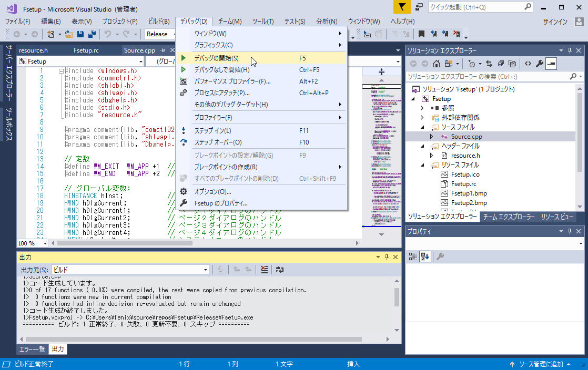This screenshot has height=370, width=588.
Task: Toggle the alphabetical sort in the Properties panel
Action: tap(425, 256)
